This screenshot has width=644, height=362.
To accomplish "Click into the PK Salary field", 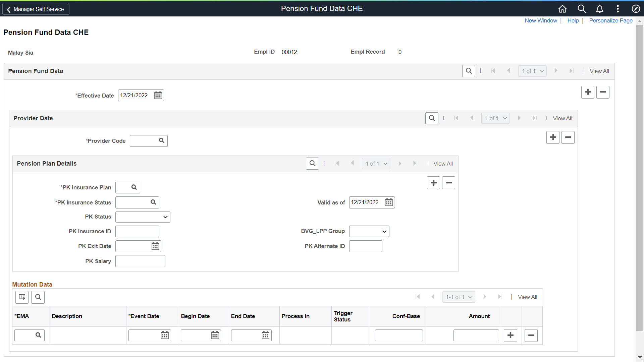I will [140, 261].
